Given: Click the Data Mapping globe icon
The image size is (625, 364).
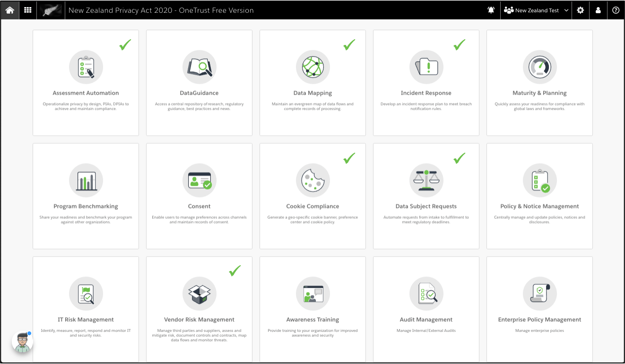Looking at the screenshot, I should click(313, 67).
